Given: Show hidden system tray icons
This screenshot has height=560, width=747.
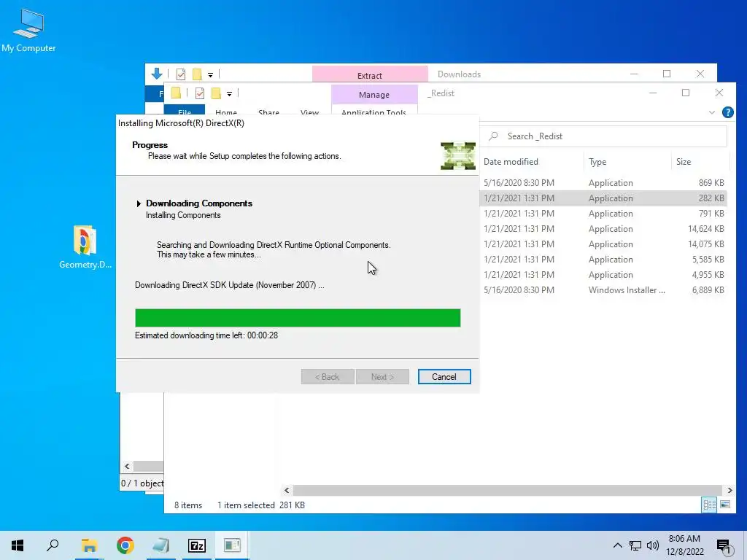Looking at the screenshot, I should (617, 545).
